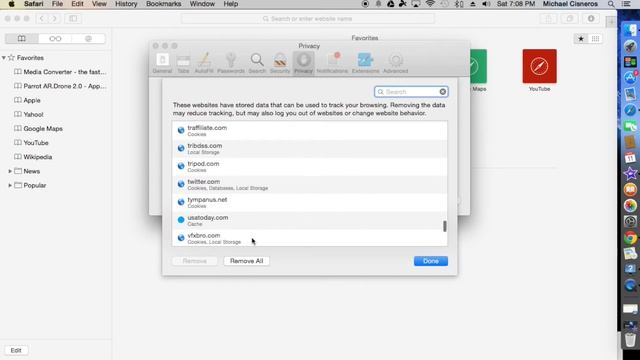Open the File menu

[x=57, y=4]
